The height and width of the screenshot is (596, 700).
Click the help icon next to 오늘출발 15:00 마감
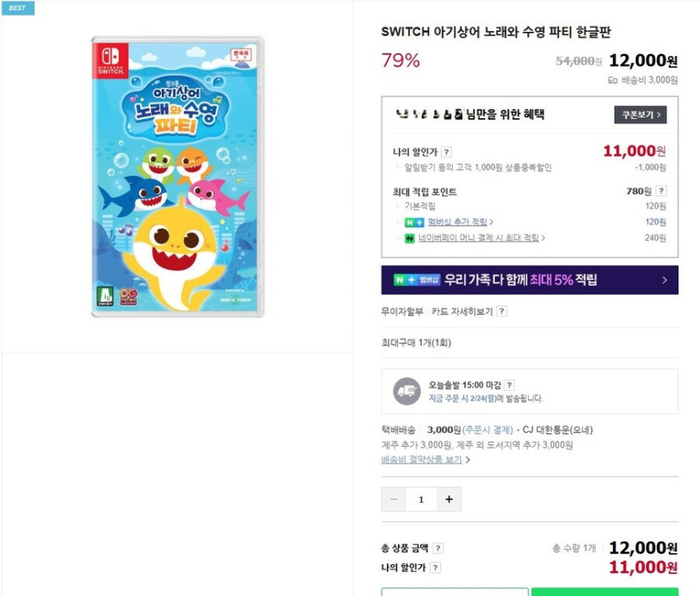coord(510,385)
